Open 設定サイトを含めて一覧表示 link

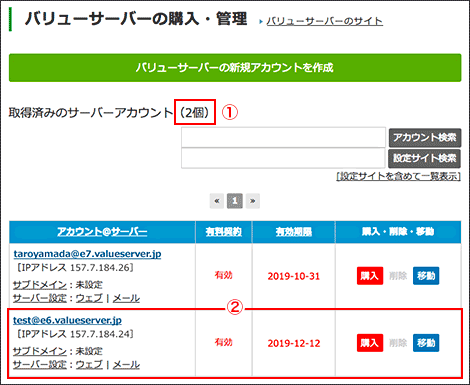[399, 176]
